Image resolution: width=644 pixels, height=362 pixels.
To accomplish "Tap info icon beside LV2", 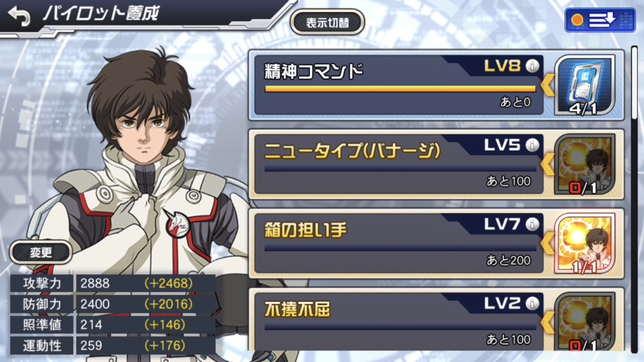I will pos(532,303).
